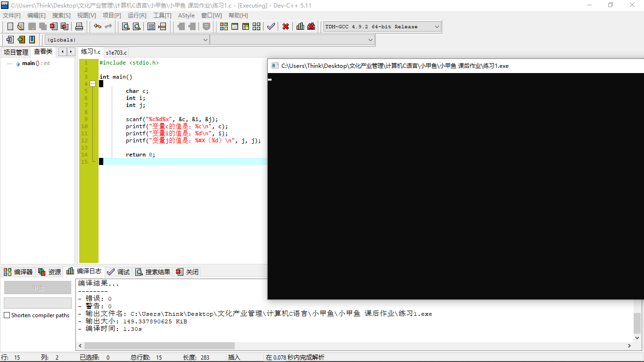
Task: Open the TDM-GCC 4.9.2 compiler dropdown
Action: [382, 27]
